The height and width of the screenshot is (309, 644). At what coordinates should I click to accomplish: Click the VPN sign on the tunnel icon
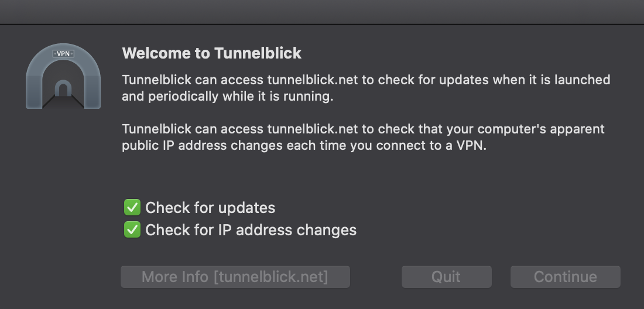[63, 54]
